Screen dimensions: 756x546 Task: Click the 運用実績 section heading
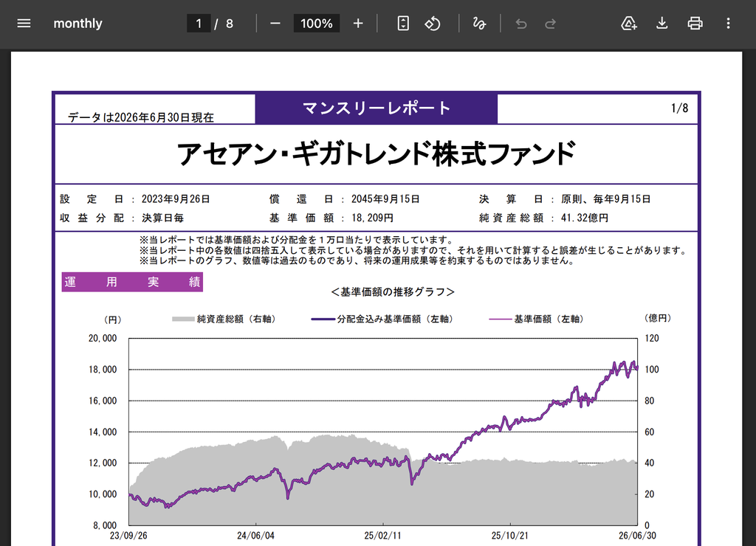132,282
